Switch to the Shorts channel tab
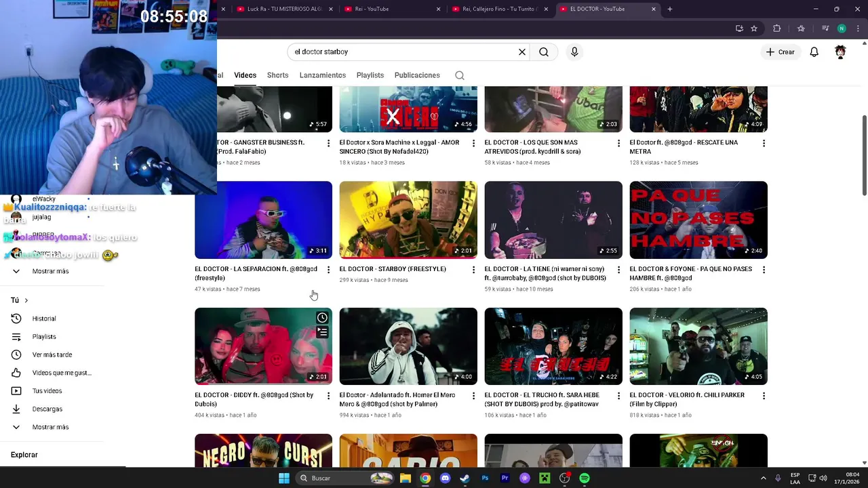Image resolution: width=868 pixels, height=488 pixels. [x=277, y=75]
